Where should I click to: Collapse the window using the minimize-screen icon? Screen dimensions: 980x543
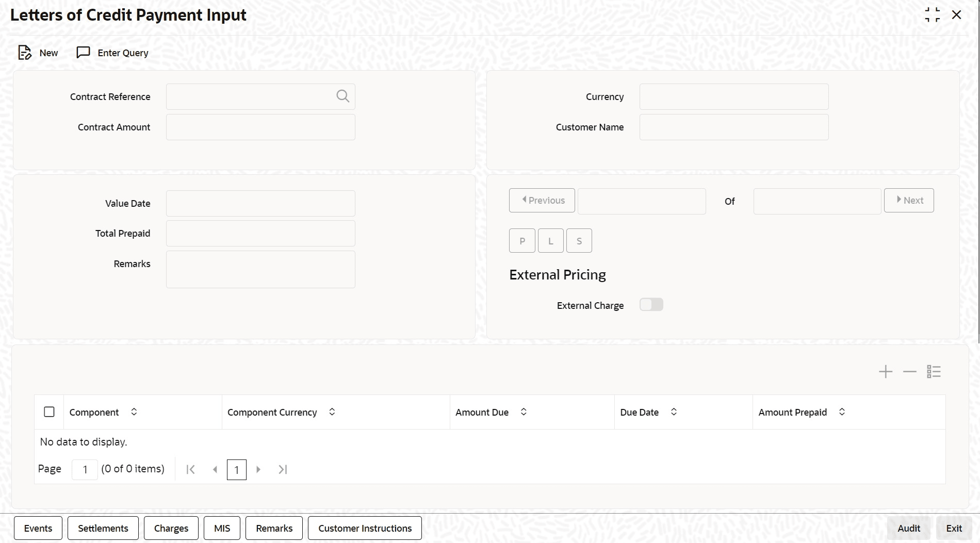932,15
